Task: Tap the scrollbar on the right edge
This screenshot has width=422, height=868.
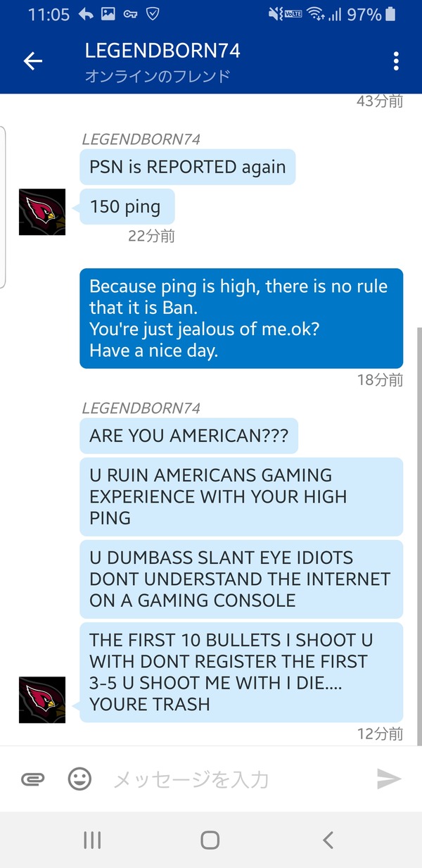Action: point(420,535)
